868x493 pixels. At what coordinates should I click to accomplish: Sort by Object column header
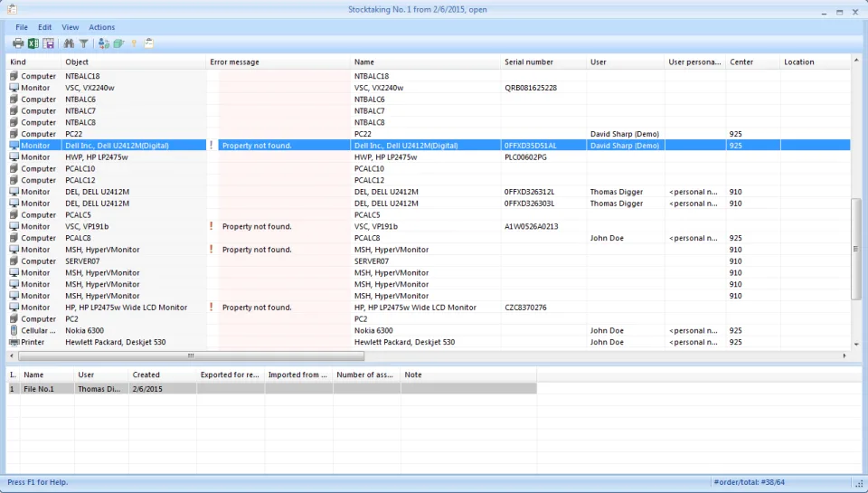pos(134,62)
